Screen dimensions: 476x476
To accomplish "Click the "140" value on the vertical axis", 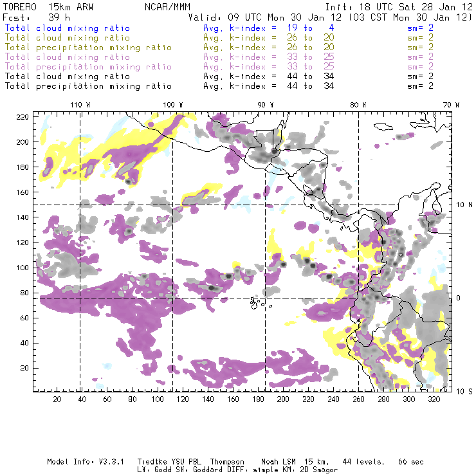I will pos(23,217).
